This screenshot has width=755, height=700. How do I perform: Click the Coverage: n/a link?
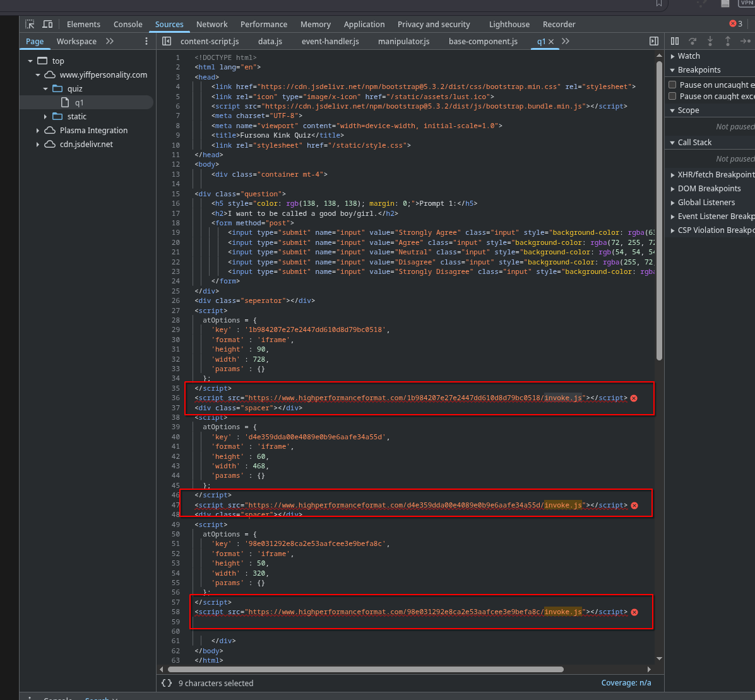[x=626, y=683]
